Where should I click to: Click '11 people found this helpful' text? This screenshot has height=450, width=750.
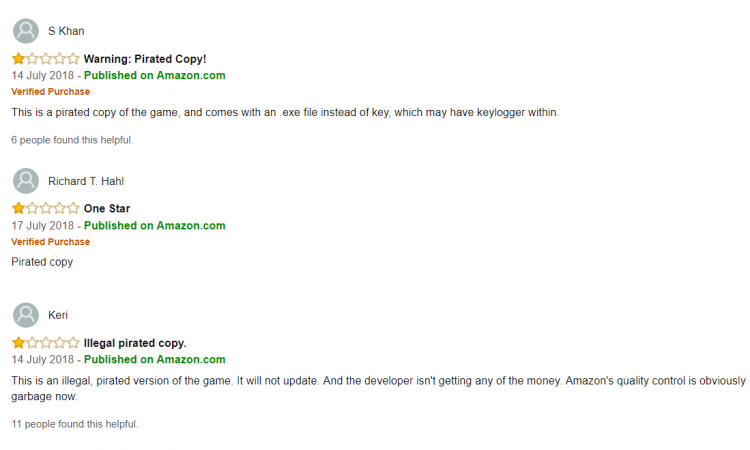(x=75, y=424)
